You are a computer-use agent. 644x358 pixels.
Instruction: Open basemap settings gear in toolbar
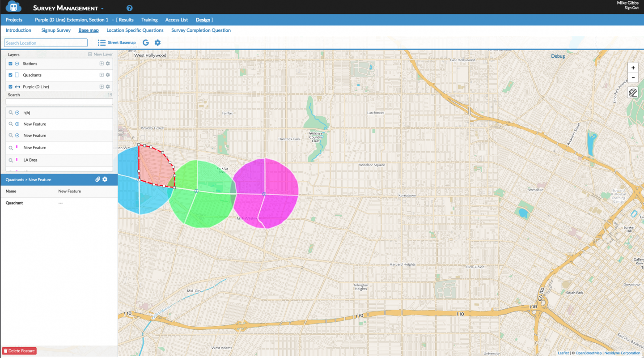(157, 43)
